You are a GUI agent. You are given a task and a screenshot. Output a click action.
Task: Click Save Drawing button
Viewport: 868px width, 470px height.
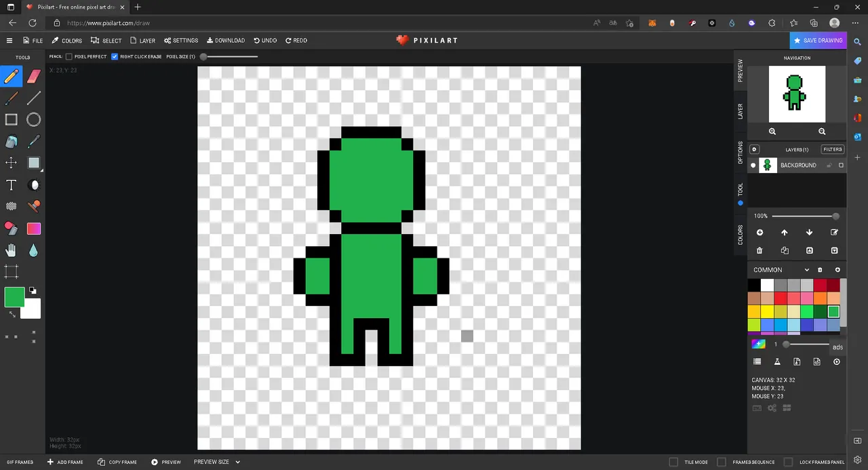[x=818, y=41]
